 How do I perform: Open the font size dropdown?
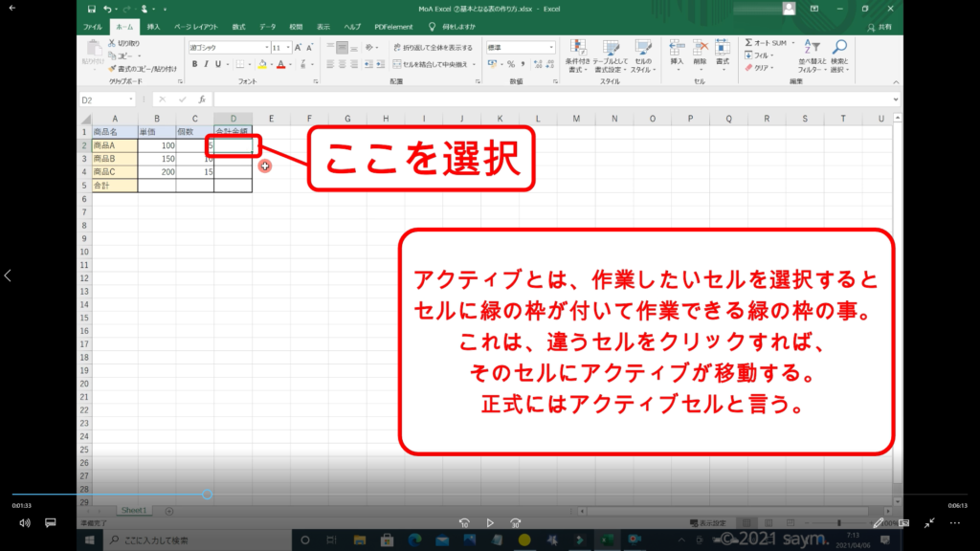click(287, 47)
